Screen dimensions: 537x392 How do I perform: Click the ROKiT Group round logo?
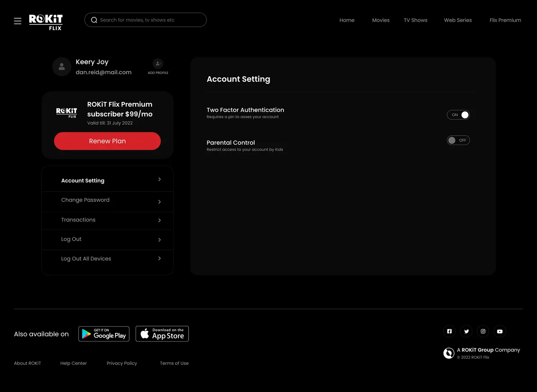(449, 353)
